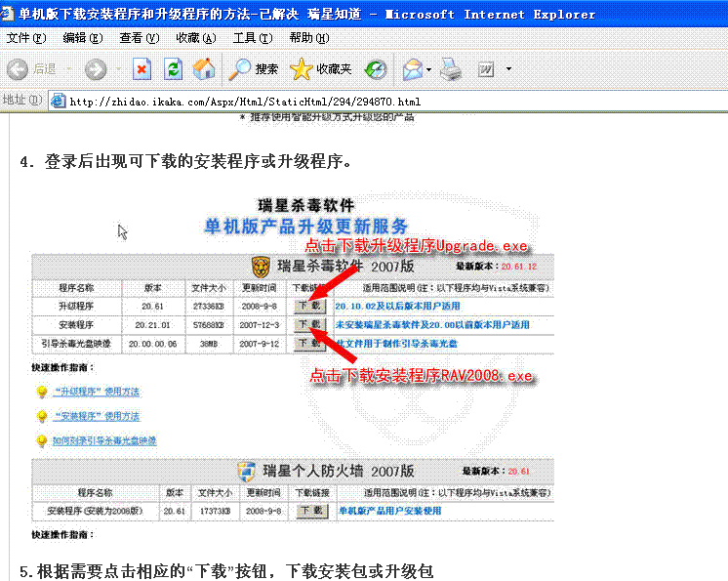Click the IE Back arrow button
This screenshot has height=581, width=728.
(18, 69)
